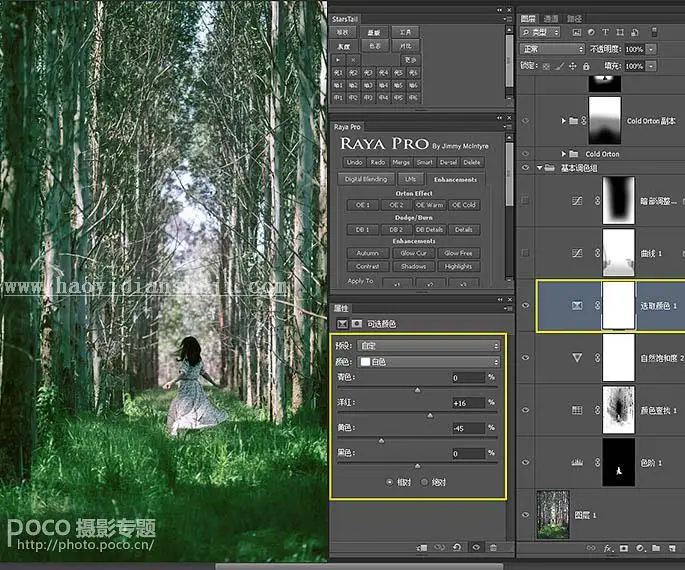Image resolution: width=685 pixels, height=570 pixels.
Task: Click the 洋红 magenta slider handle
Action: pyautogui.click(x=430, y=415)
